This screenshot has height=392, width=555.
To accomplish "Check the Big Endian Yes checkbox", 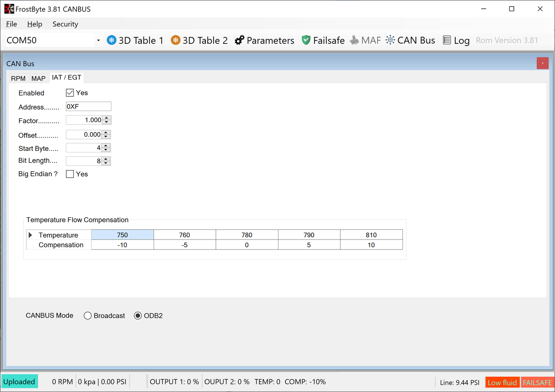I will pyautogui.click(x=70, y=174).
